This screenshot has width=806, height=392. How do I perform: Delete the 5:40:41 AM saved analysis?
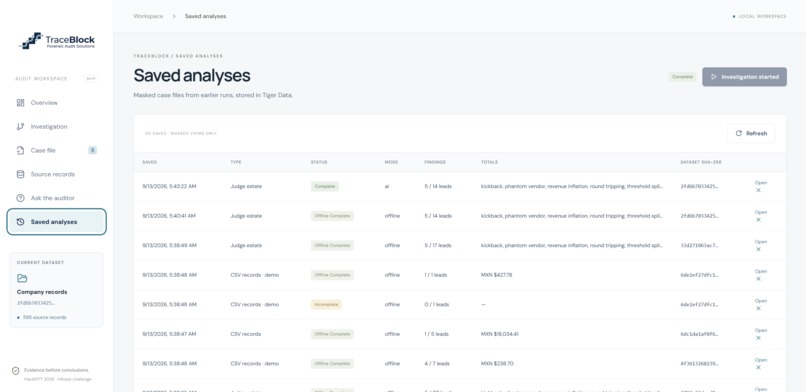758,220
